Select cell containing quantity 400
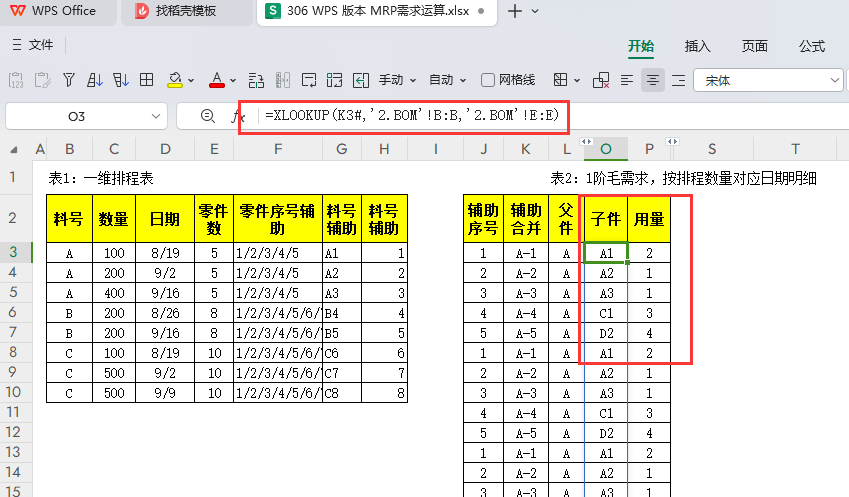 pos(114,293)
